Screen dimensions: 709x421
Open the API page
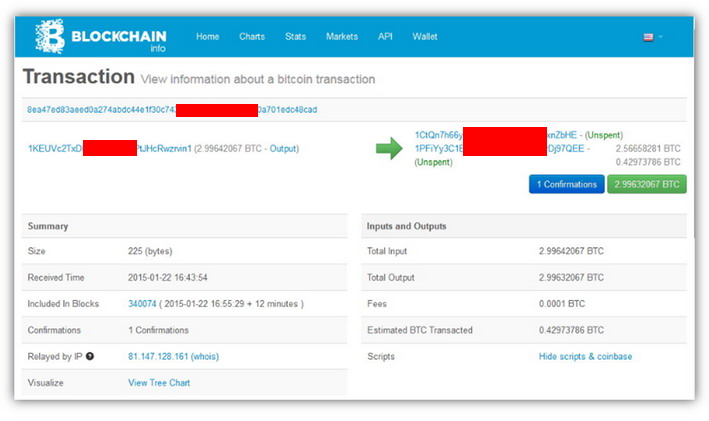tap(385, 37)
